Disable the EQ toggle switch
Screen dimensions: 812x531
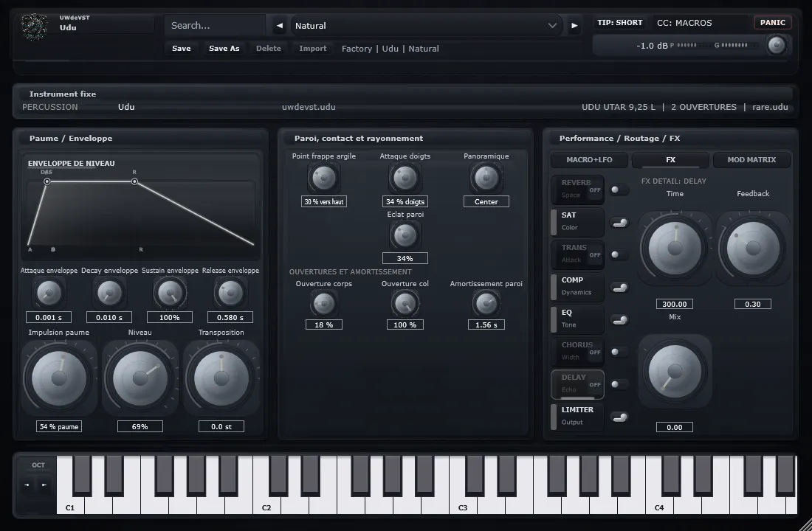tap(619, 320)
